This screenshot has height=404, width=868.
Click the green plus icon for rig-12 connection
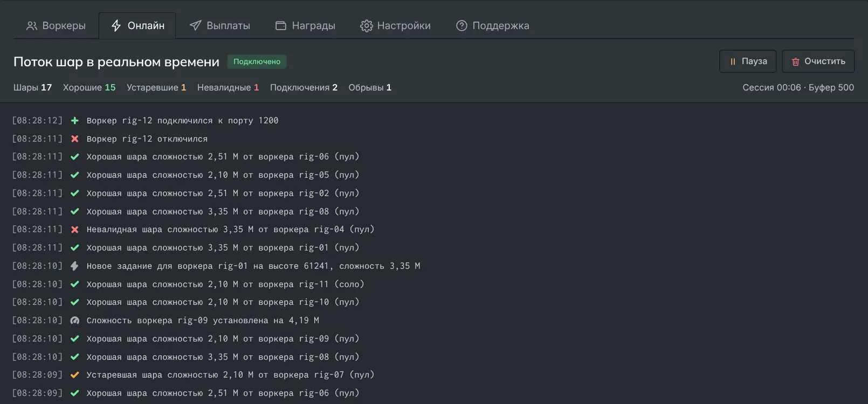click(75, 121)
